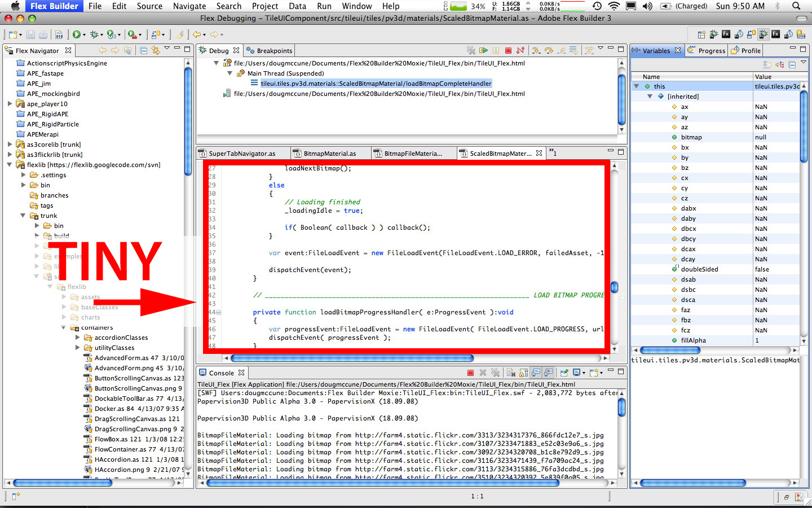Open Spotlight search in menu bar

tap(796, 6)
